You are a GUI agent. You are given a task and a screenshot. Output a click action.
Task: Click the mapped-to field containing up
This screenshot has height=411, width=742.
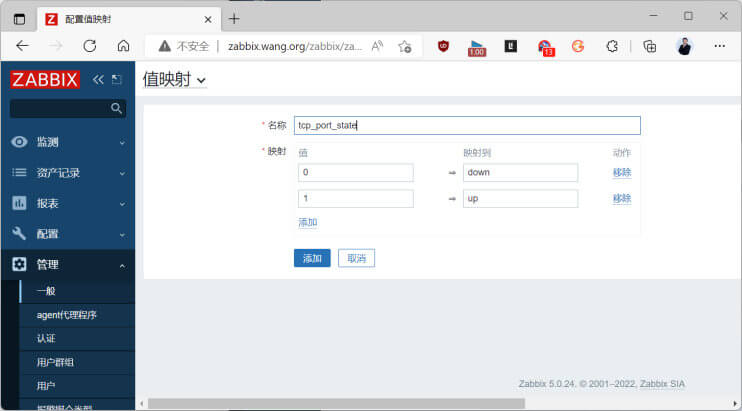(x=520, y=198)
